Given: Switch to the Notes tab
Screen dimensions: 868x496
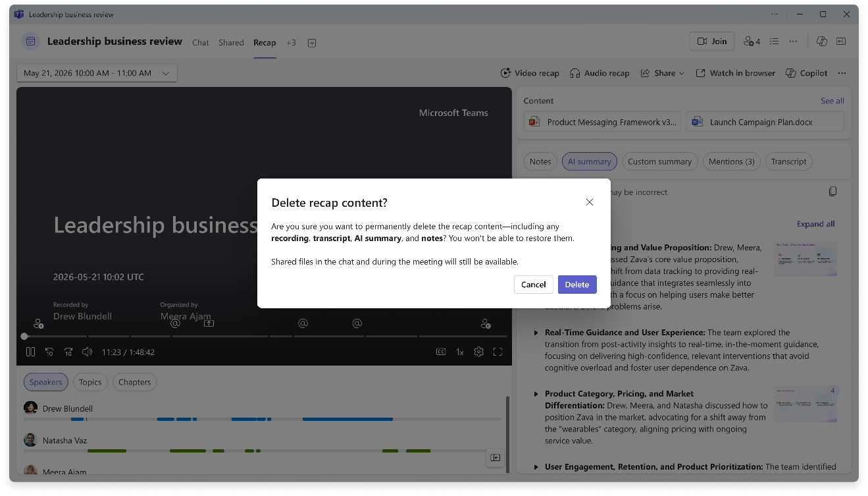Looking at the screenshot, I should (540, 161).
